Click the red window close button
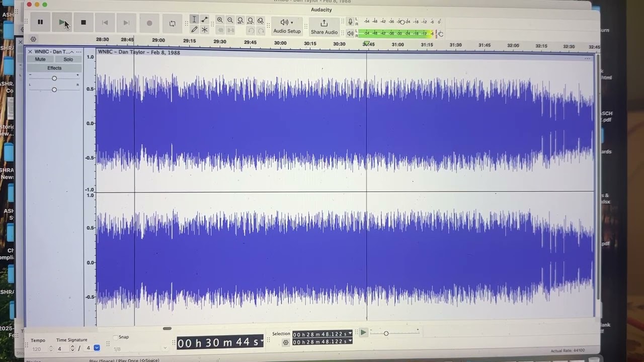 point(29,5)
